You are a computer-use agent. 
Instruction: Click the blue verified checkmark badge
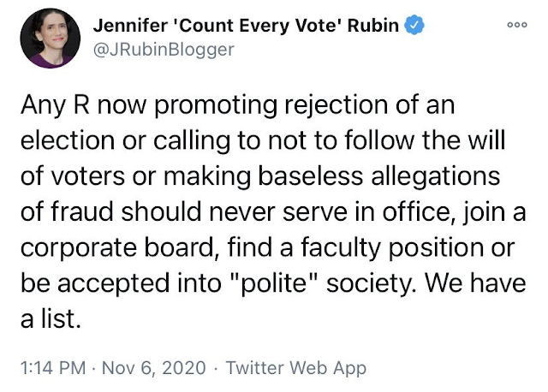[x=414, y=26]
